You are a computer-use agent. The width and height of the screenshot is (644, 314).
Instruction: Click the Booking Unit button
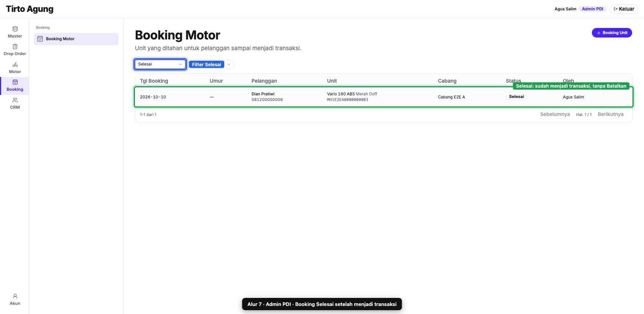[612, 33]
